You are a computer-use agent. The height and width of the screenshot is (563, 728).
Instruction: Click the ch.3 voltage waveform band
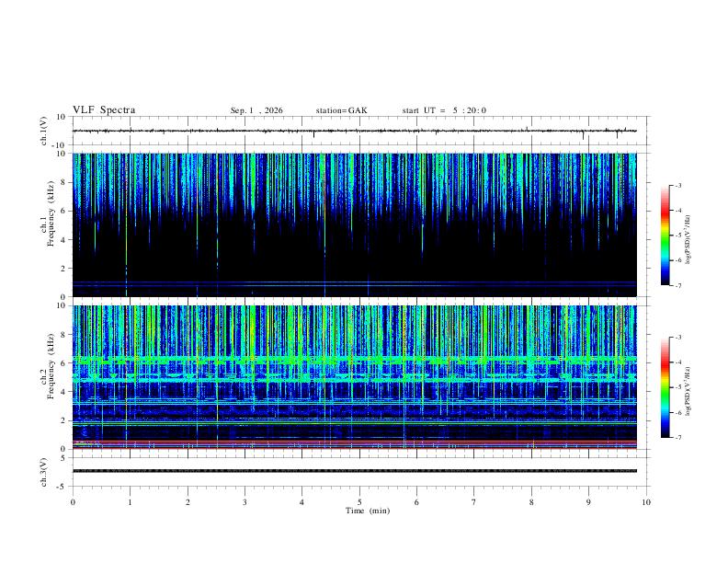coord(354,471)
